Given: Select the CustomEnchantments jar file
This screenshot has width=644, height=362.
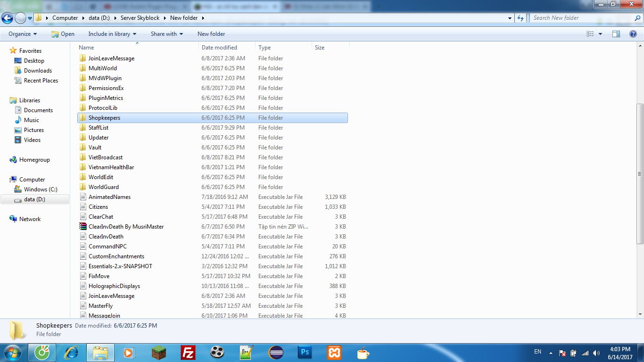Looking at the screenshot, I should point(116,256).
